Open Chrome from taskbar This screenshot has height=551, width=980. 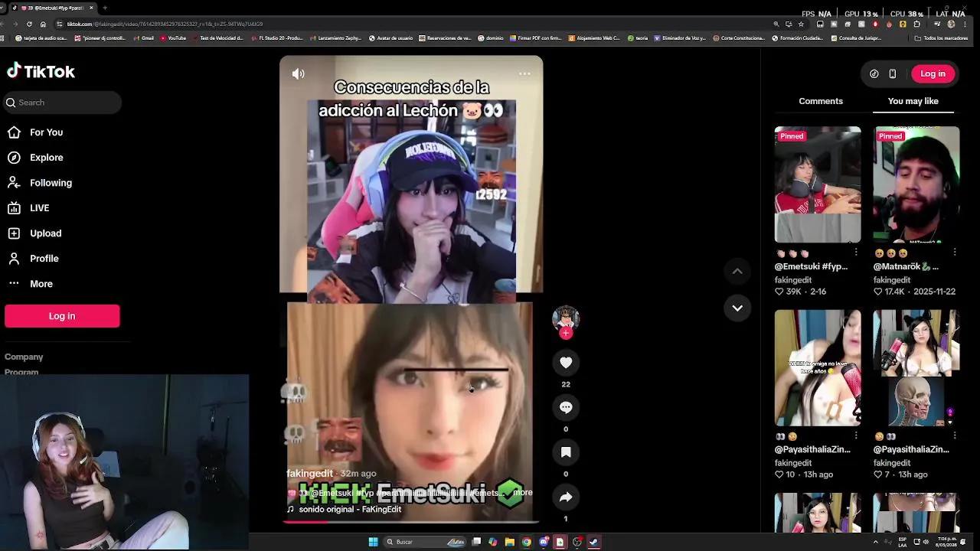point(526,542)
